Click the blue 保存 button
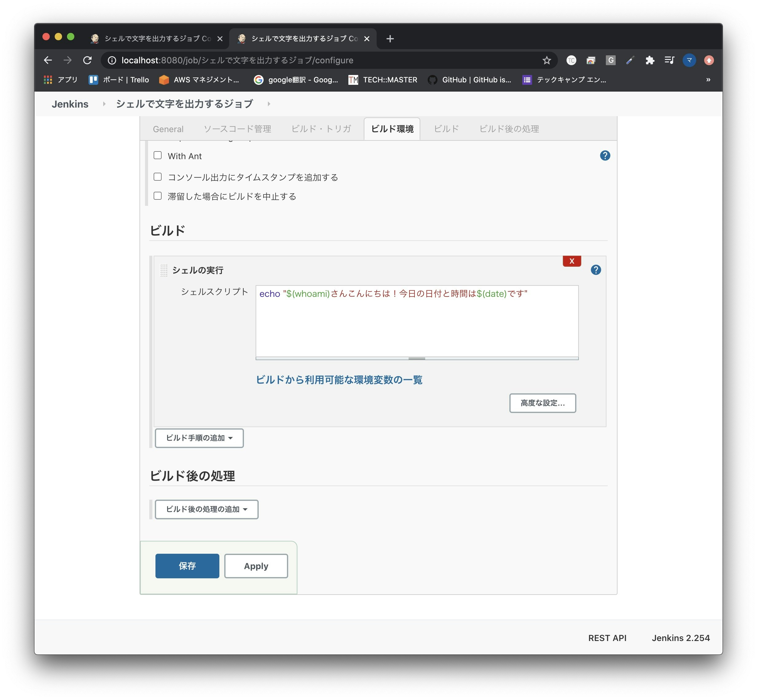This screenshot has width=757, height=700. point(187,565)
